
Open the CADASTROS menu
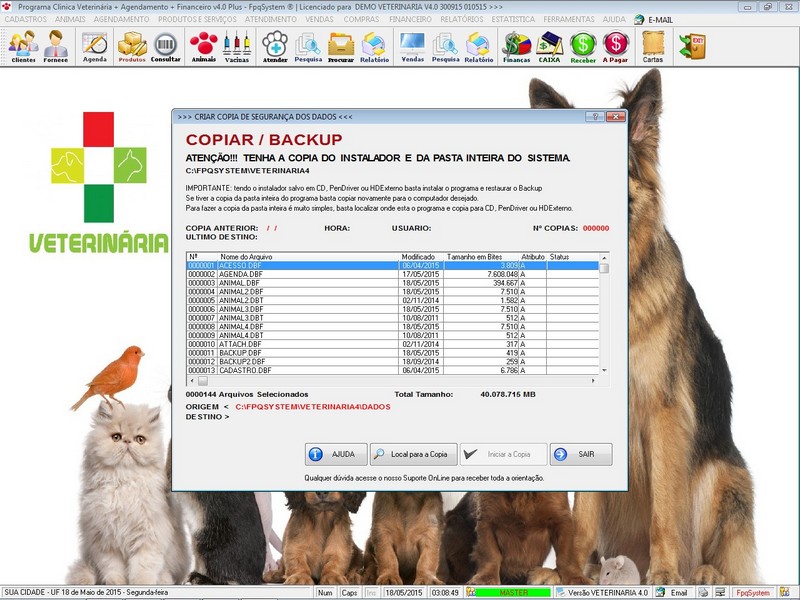click(x=26, y=19)
